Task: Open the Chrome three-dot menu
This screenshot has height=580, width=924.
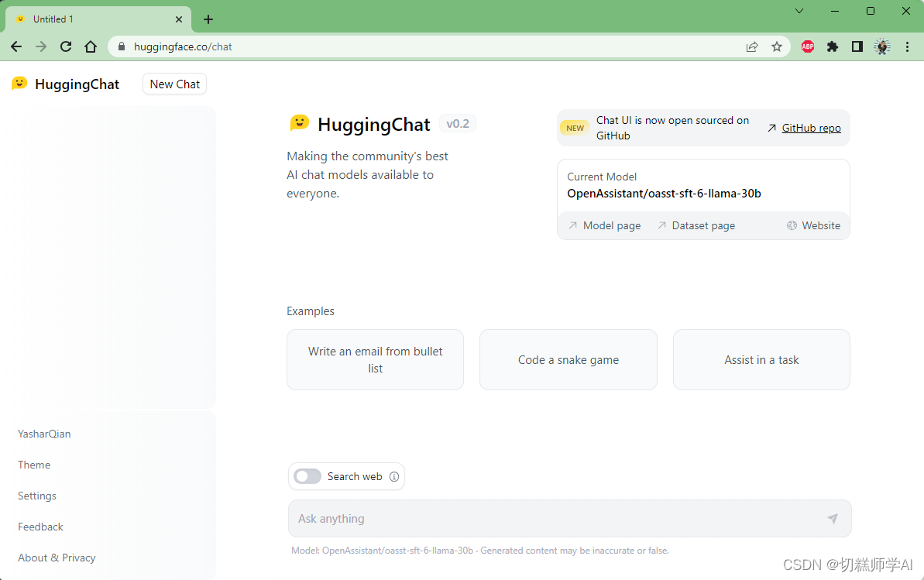Action: click(908, 46)
